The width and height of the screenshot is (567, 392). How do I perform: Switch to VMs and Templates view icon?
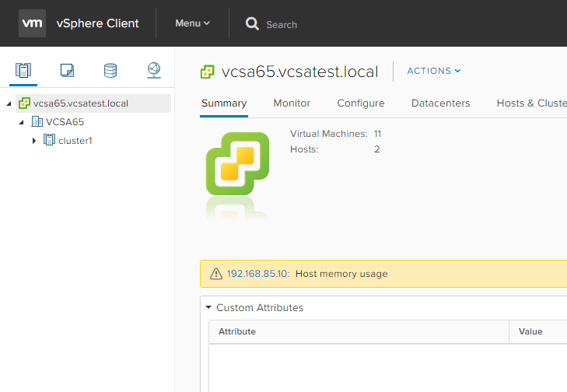click(67, 71)
